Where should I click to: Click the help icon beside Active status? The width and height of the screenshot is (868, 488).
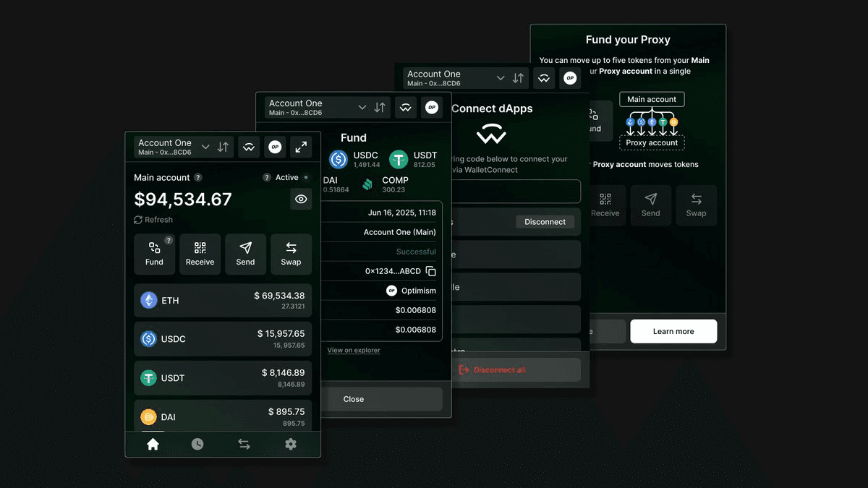[x=266, y=178]
